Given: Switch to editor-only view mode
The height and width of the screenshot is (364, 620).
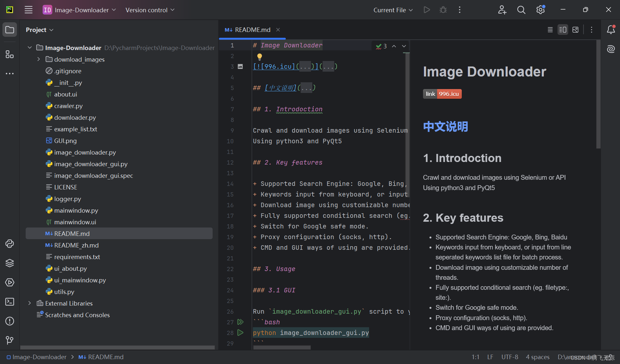Looking at the screenshot, I should point(550,30).
